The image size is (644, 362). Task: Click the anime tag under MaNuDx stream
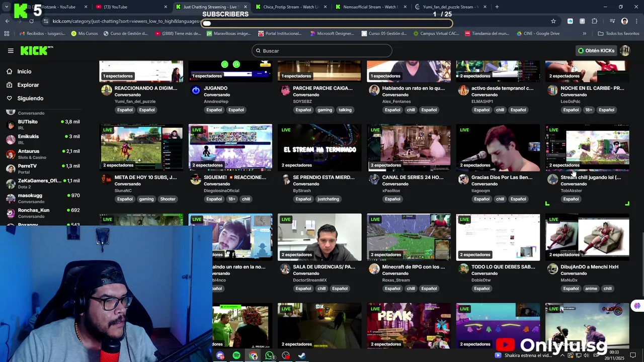(591, 289)
